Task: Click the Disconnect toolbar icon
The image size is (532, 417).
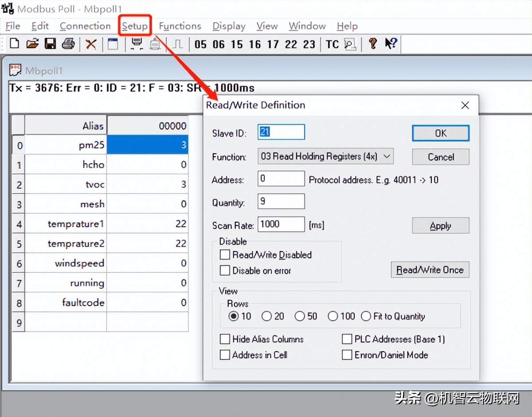Action: pos(155,44)
